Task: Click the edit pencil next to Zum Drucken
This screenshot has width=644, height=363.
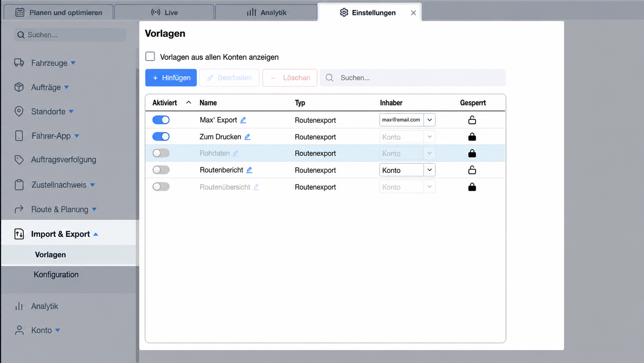Action: [x=247, y=137]
